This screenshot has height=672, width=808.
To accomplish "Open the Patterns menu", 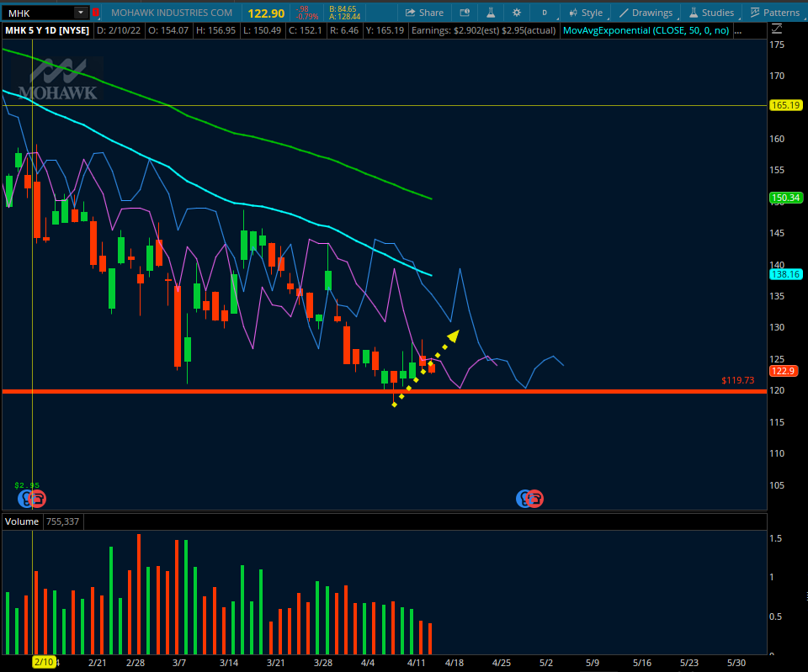I will click(x=775, y=13).
